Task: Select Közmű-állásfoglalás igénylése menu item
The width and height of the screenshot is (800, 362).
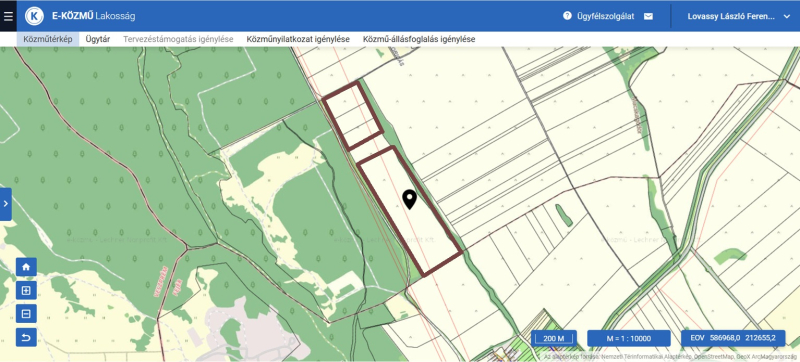Action: pyautogui.click(x=419, y=39)
